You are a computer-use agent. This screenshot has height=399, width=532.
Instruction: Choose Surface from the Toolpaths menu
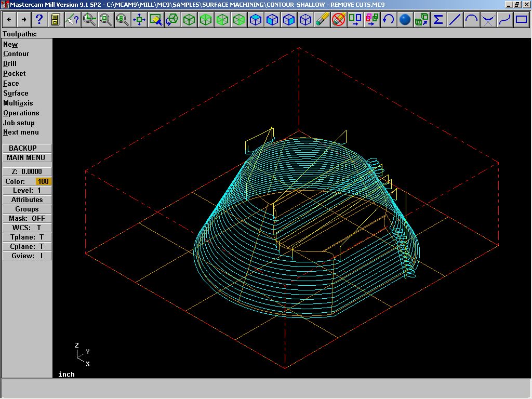click(16, 94)
